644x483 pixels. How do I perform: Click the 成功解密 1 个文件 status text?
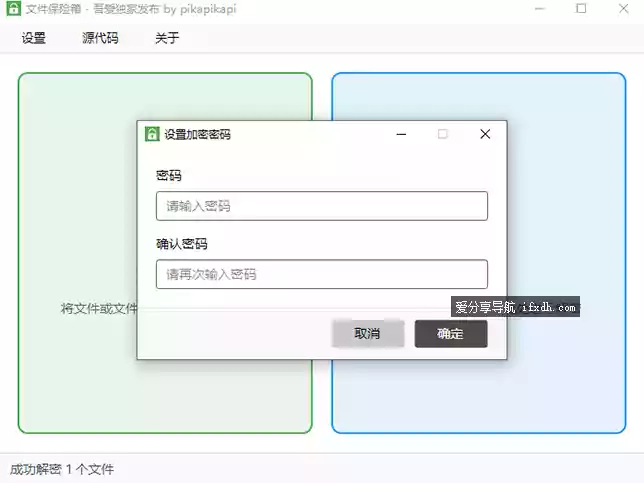click(62, 469)
